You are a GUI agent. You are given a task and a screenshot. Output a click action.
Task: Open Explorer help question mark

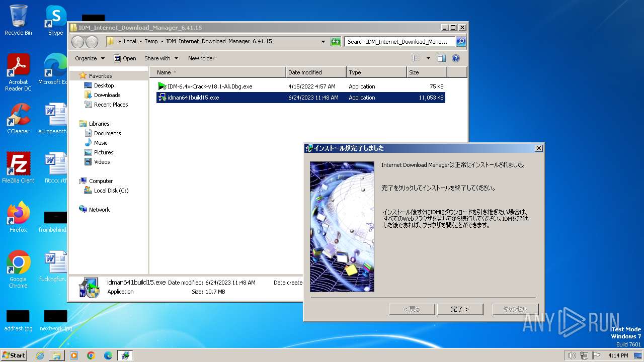click(x=456, y=58)
